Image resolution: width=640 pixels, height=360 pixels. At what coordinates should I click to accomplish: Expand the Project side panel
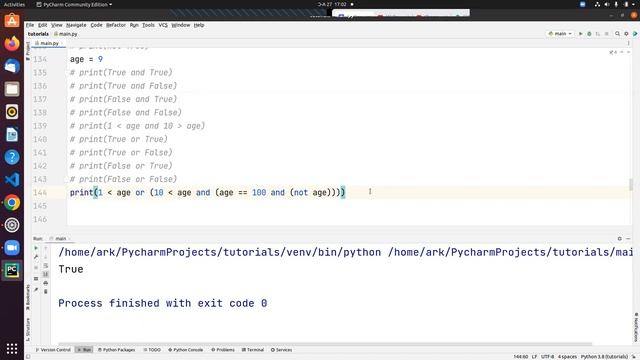[28, 51]
